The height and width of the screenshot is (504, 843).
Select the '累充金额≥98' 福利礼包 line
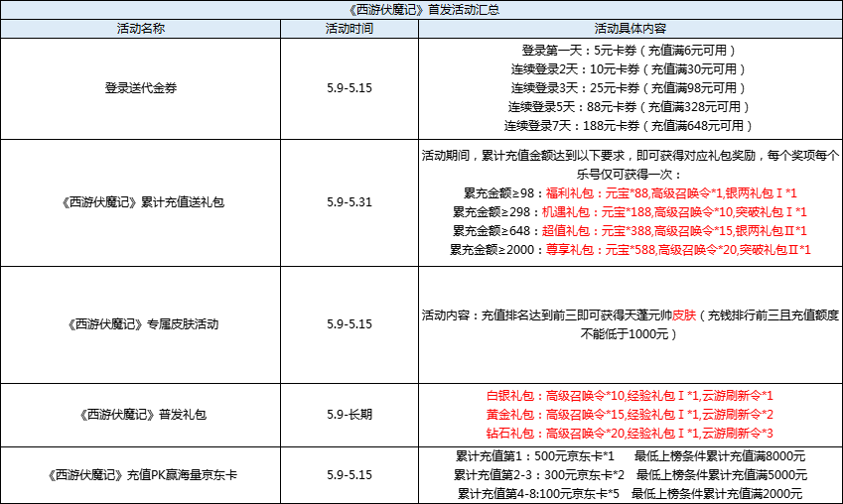(x=631, y=193)
